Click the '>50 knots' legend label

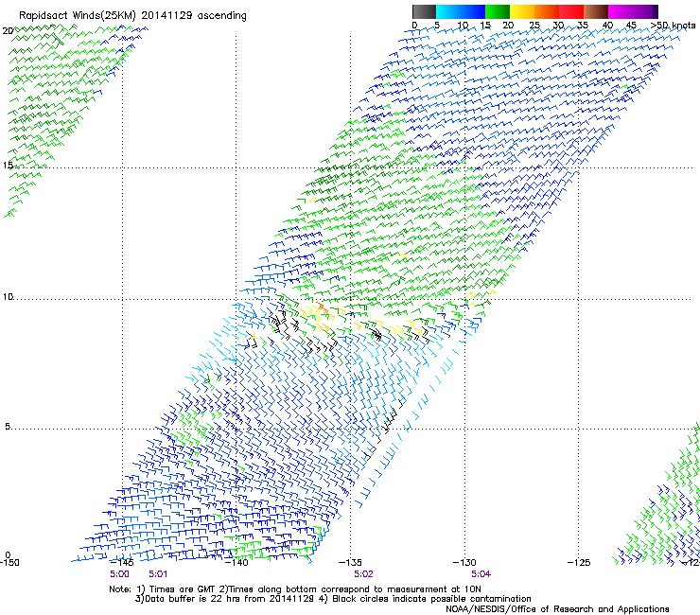[x=673, y=25]
